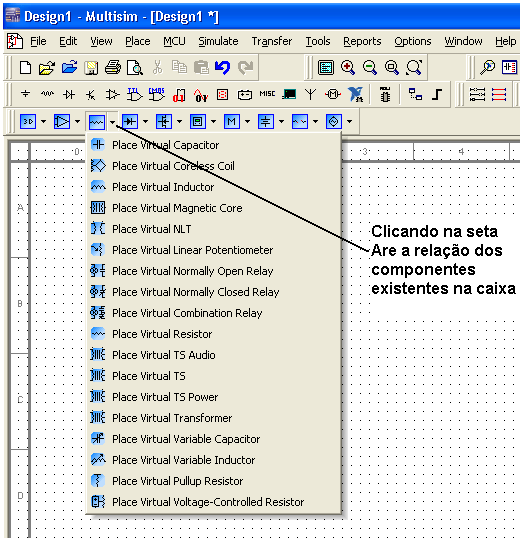Select Place Virtual Normally Closed Relay

pyautogui.click(x=214, y=292)
